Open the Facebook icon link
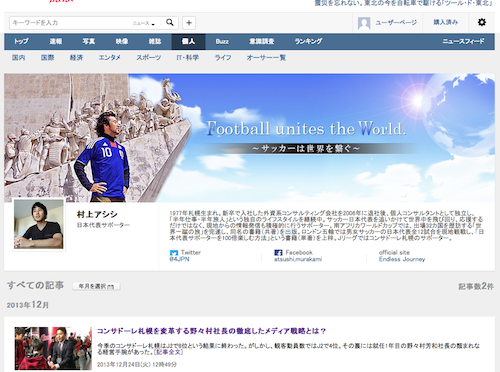 click(278, 253)
